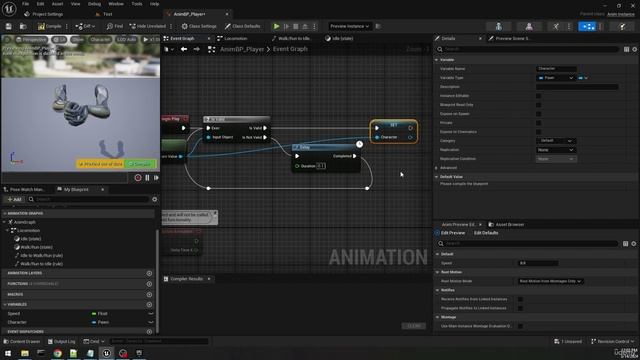This screenshot has height=360, width=640.
Task: Click the Compile button in the toolbar
Action: (x=49, y=26)
